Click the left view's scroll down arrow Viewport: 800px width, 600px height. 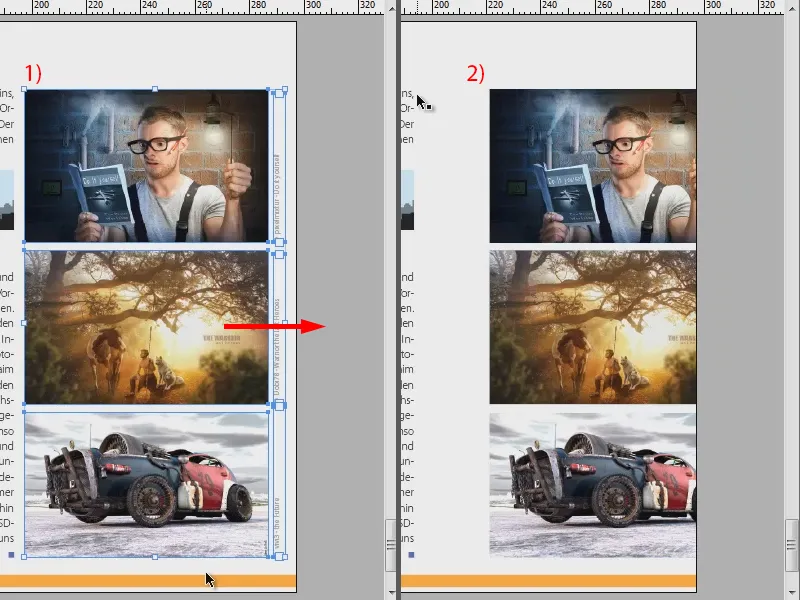pyautogui.click(x=391, y=592)
